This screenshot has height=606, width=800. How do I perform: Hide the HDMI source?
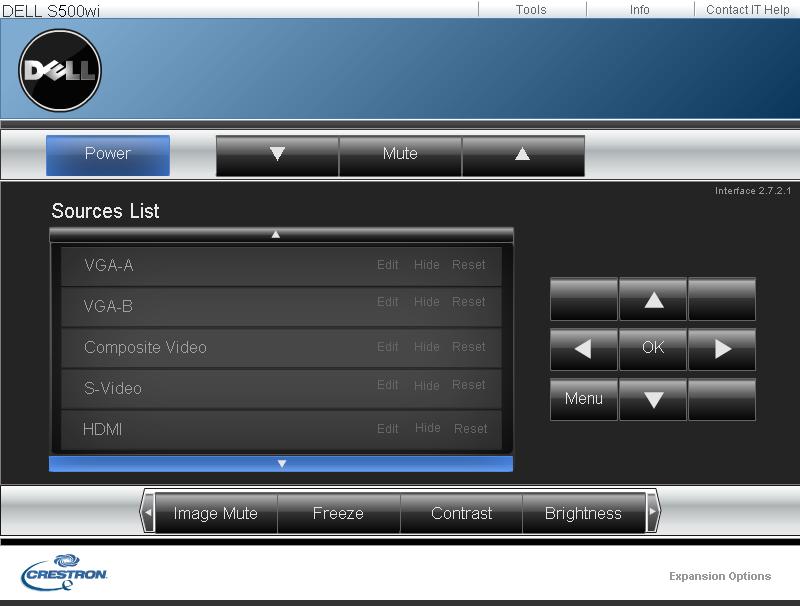(x=428, y=427)
